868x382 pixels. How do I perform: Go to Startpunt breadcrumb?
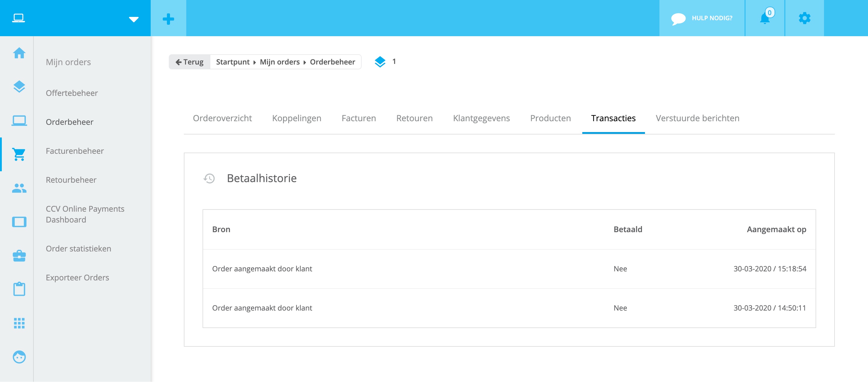(233, 62)
